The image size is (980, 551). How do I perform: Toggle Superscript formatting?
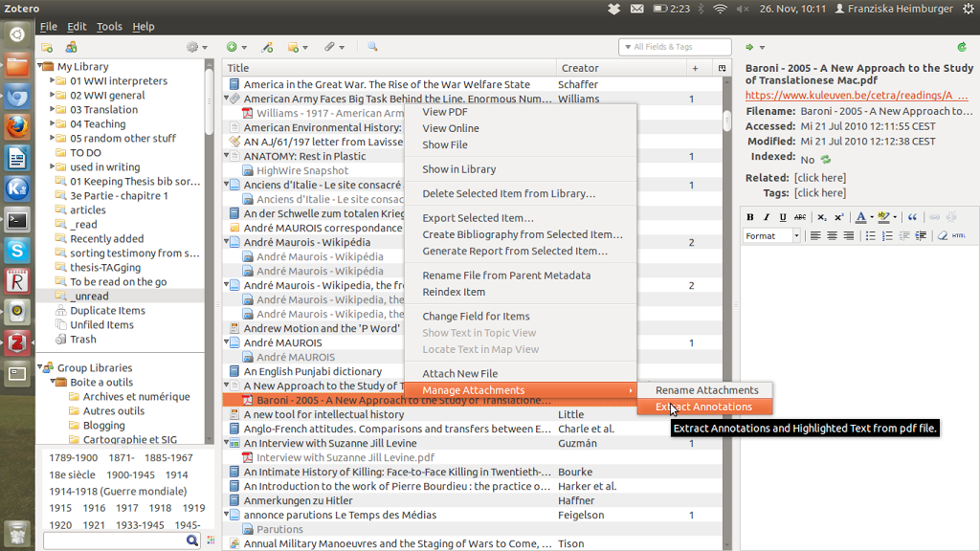[838, 217]
